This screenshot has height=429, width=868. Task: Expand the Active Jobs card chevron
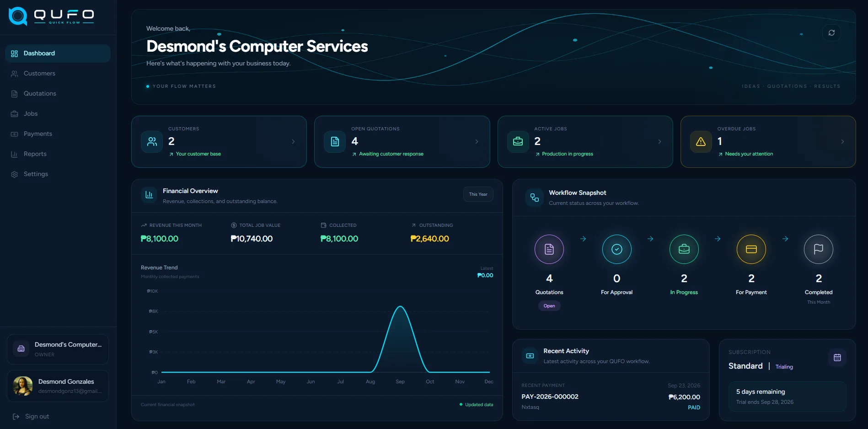tap(659, 142)
